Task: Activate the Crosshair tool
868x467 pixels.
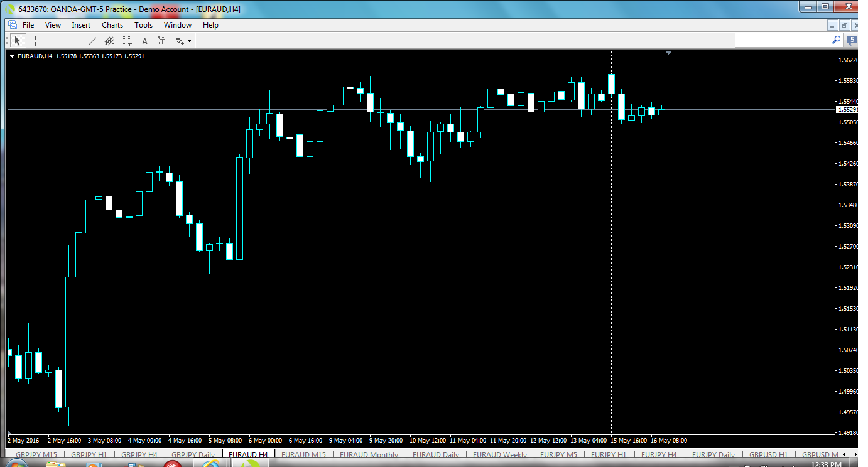Action: (x=36, y=41)
